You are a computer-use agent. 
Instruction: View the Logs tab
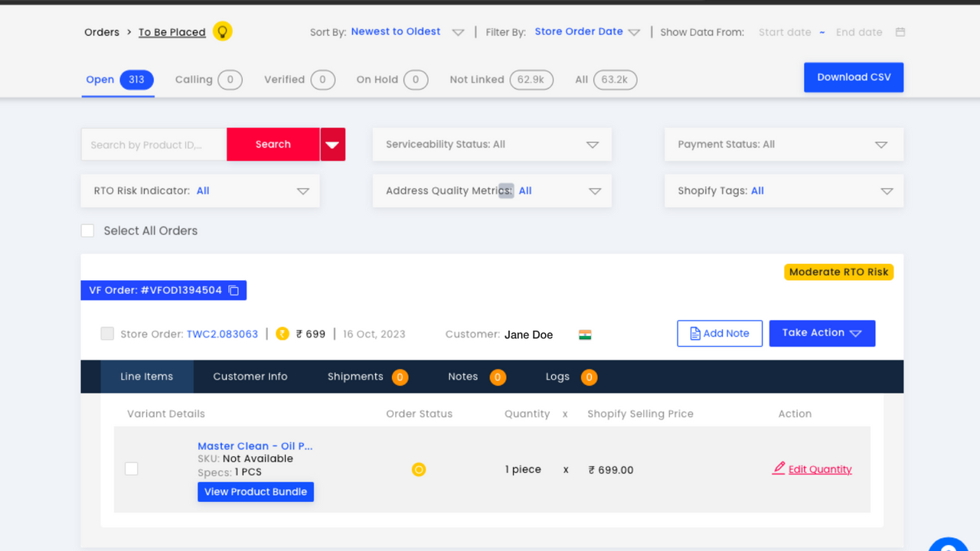pyautogui.click(x=570, y=377)
